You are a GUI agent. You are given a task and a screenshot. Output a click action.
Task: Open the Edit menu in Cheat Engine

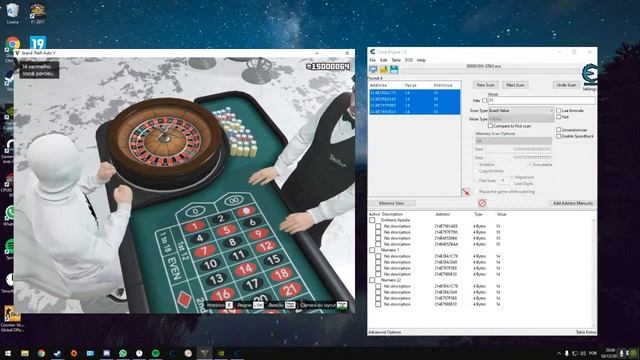pyautogui.click(x=384, y=60)
